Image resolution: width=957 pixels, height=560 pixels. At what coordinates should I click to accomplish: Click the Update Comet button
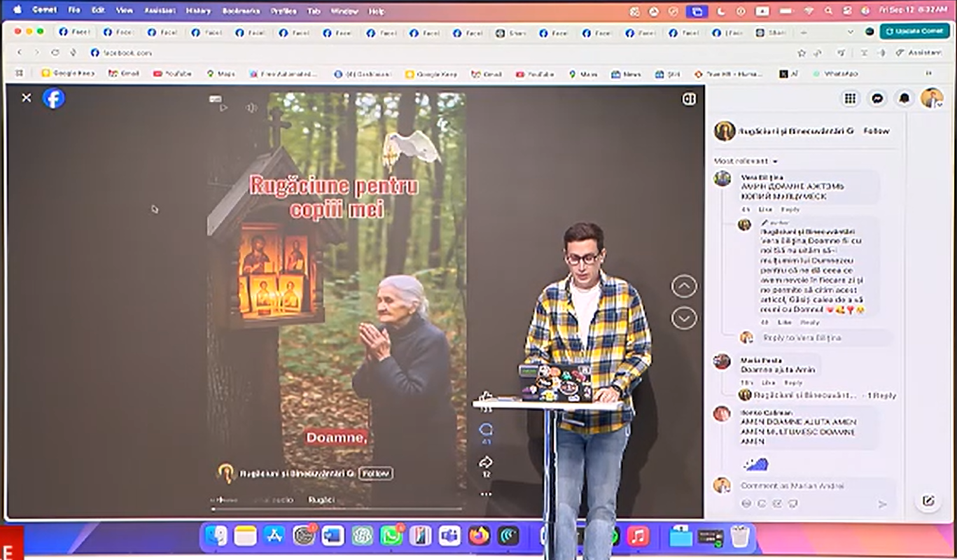pyautogui.click(x=914, y=31)
